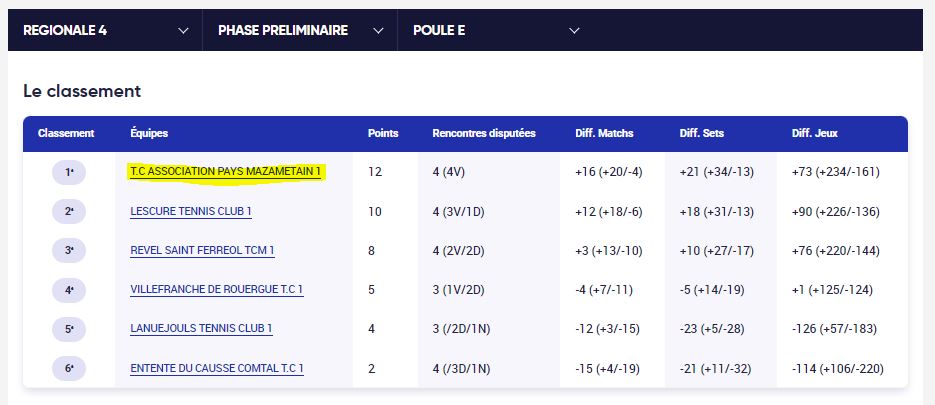Click the 2nd place ranking badge
This screenshot has height=405, width=935.
(x=69, y=212)
